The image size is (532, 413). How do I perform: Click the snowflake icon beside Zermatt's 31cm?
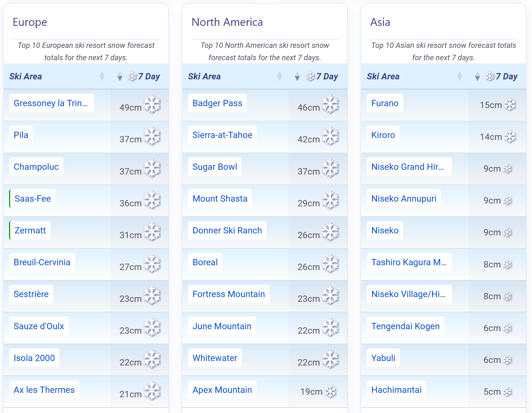pyautogui.click(x=152, y=232)
